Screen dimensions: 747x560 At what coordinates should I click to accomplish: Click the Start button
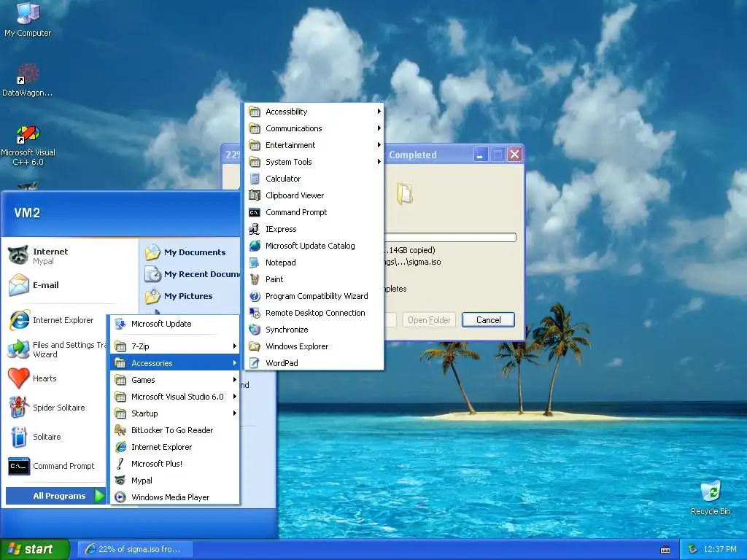pyautogui.click(x=34, y=549)
